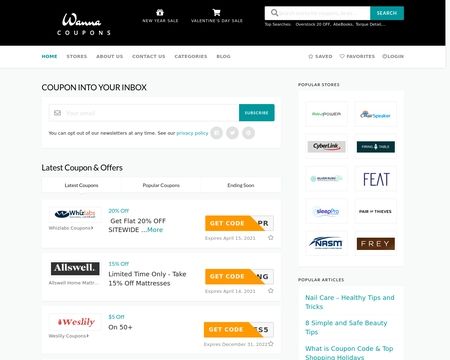Open the store logo left of FEAT
The height and width of the screenshot is (360, 450).
[x=326, y=179]
